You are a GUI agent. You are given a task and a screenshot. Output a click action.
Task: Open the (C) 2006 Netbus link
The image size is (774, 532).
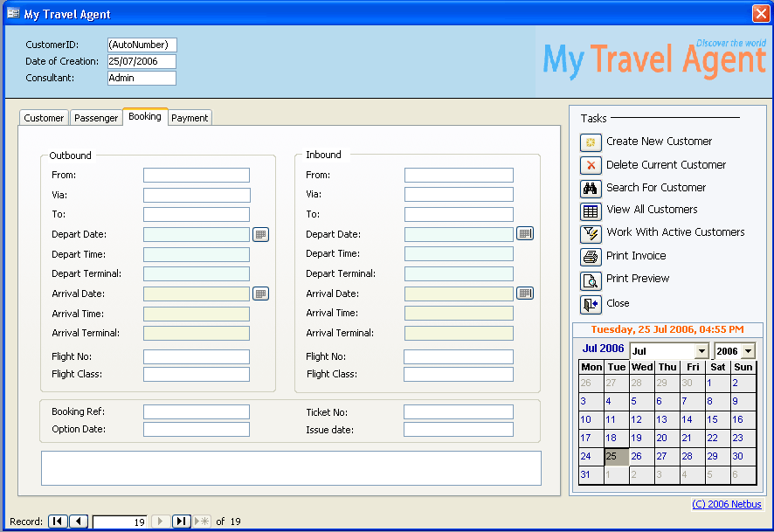(x=726, y=504)
